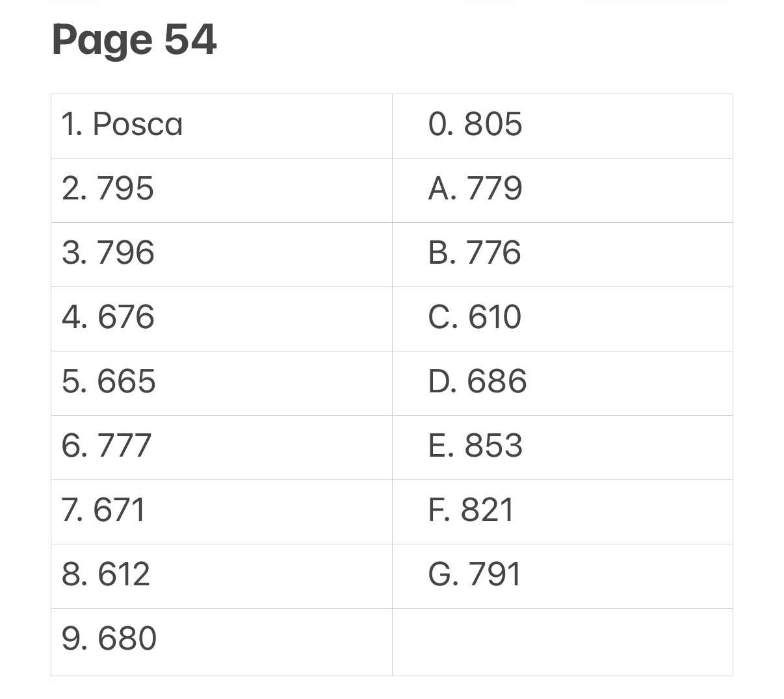The width and height of the screenshot is (784, 699).
Task: Click the '1. Posca' table cell
Action: tap(222, 126)
